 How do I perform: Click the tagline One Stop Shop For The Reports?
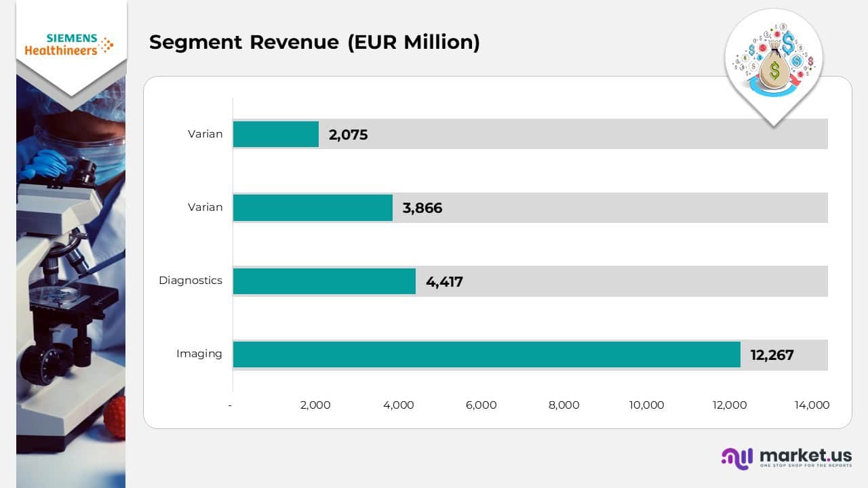(804, 464)
